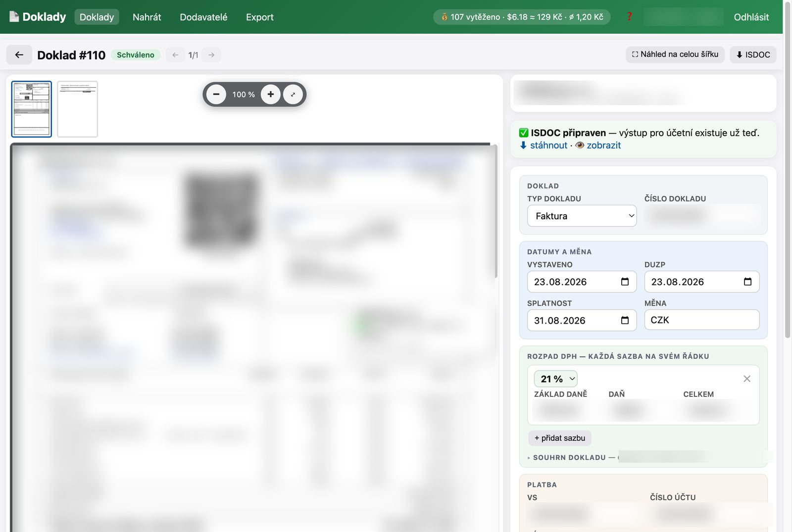Expand the Souhrn dokladu section

pos(571,457)
